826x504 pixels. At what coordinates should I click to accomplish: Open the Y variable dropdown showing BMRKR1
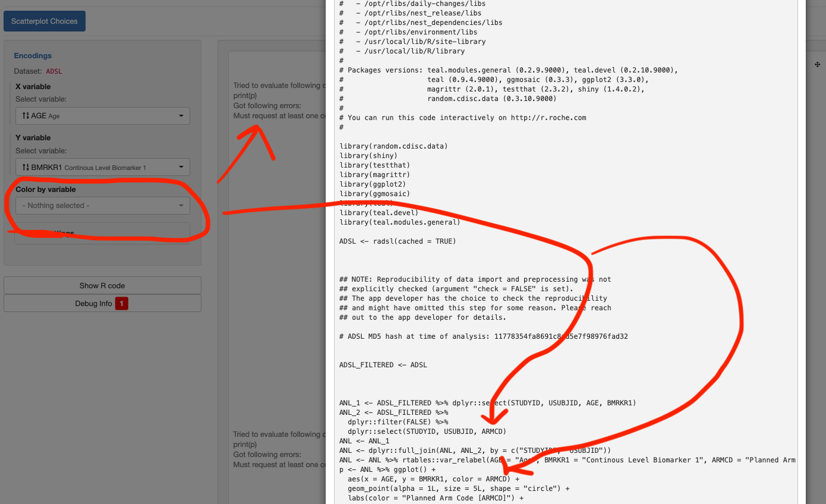[102, 166]
